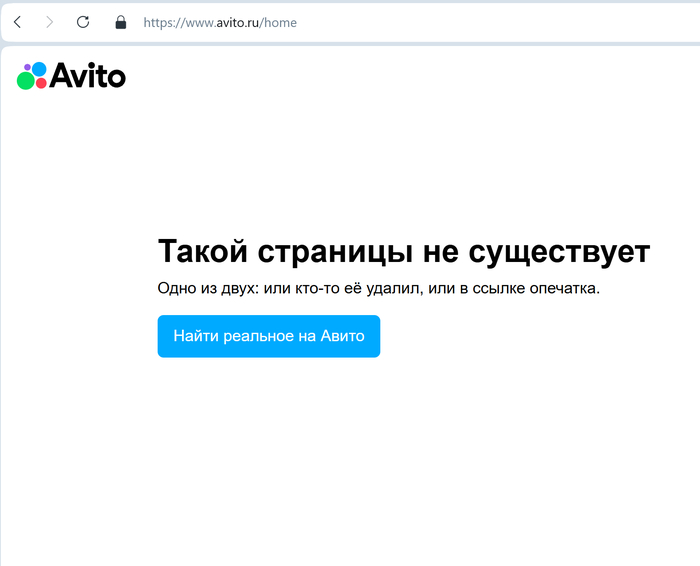This screenshot has height=566, width=700.
Task: Click the small purple circle in logo
Action: pyautogui.click(x=27, y=68)
